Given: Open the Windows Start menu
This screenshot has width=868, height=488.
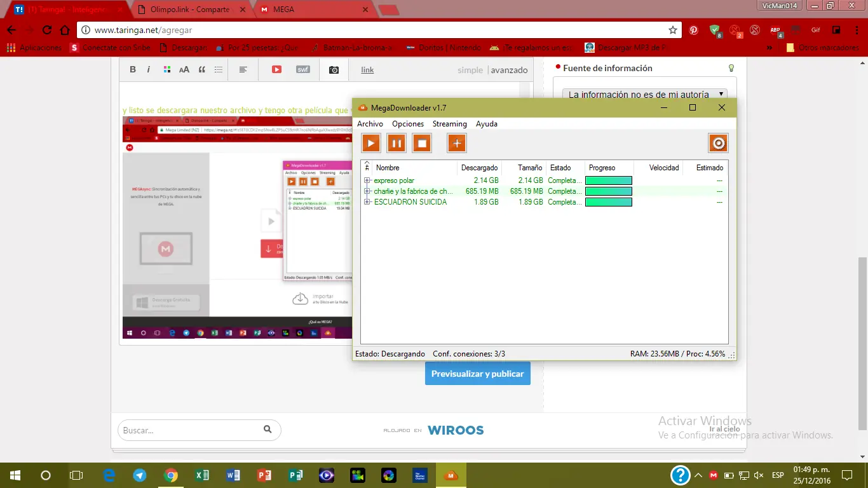Looking at the screenshot, I should click(15, 475).
